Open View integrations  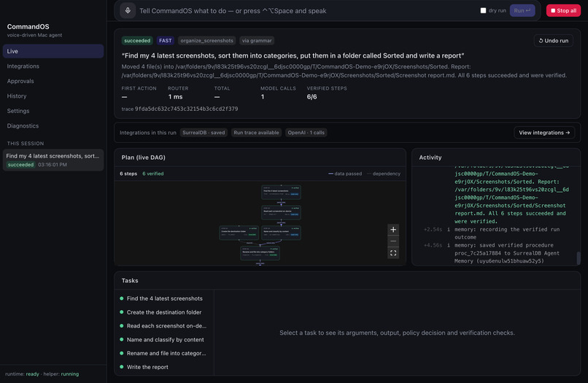click(544, 133)
